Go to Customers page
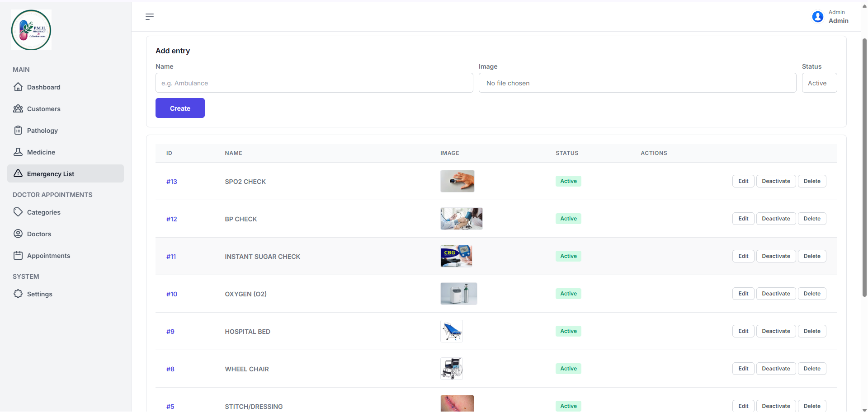 pos(66,108)
